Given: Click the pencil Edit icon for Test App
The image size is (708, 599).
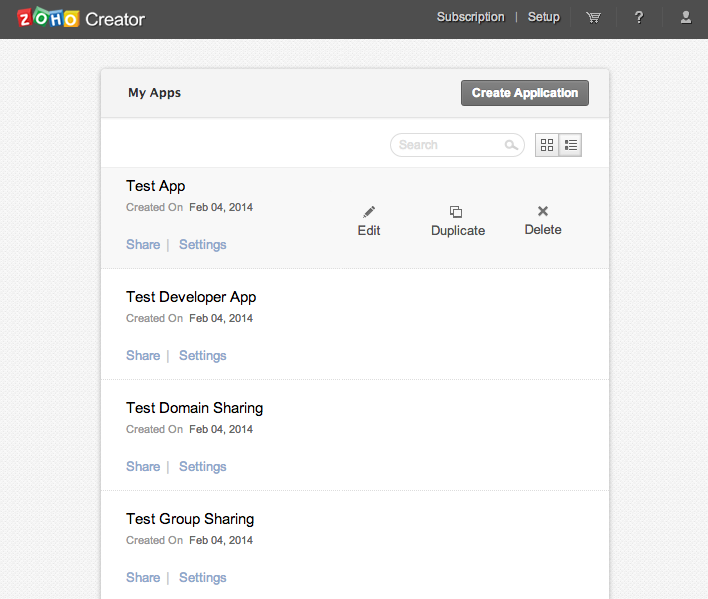Looking at the screenshot, I should click(369, 212).
